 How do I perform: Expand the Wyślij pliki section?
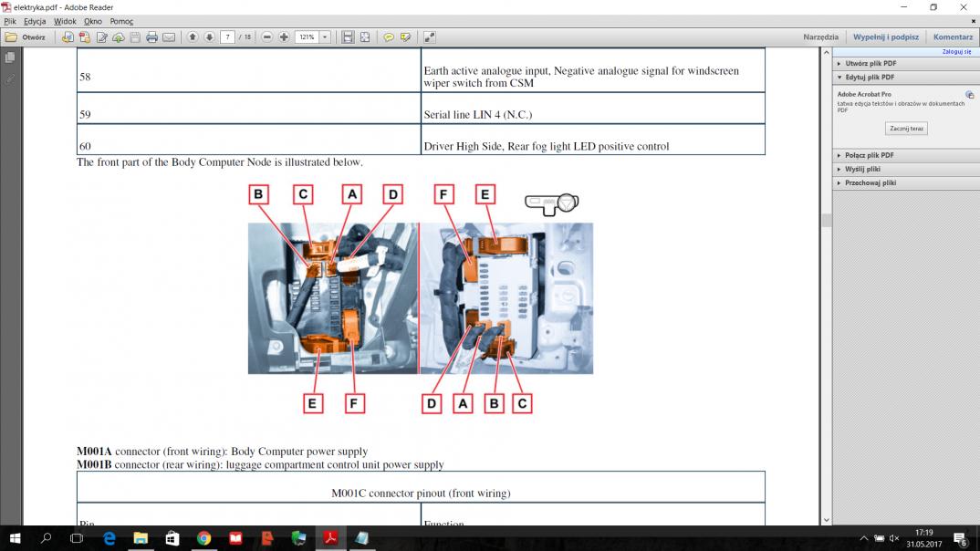[905, 170]
